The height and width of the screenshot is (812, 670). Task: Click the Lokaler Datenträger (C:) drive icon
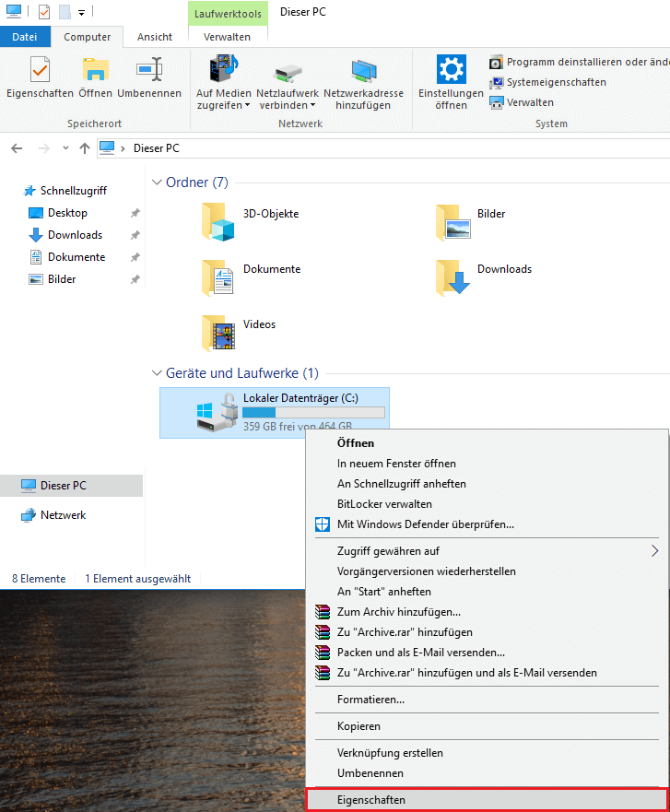coord(217,412)
